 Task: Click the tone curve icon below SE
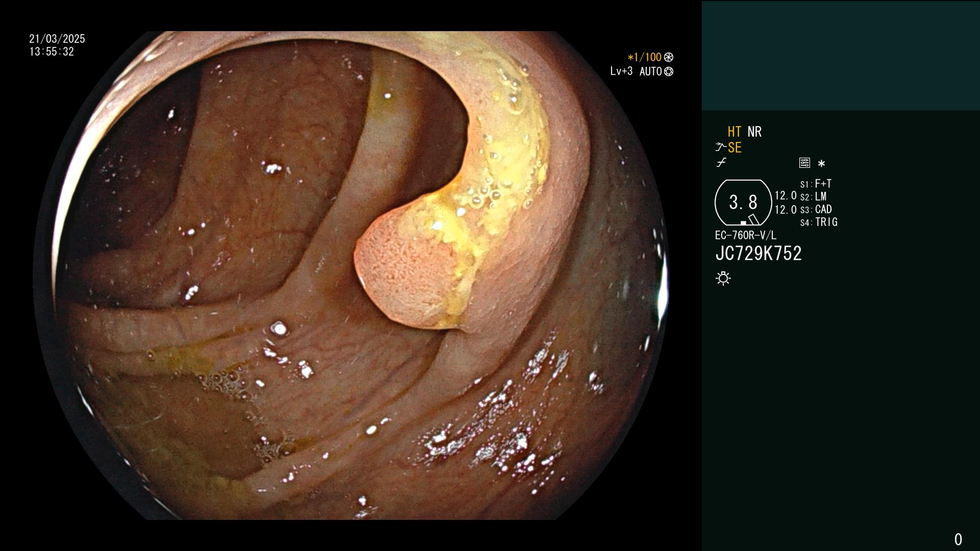click(x=721, y=163)
